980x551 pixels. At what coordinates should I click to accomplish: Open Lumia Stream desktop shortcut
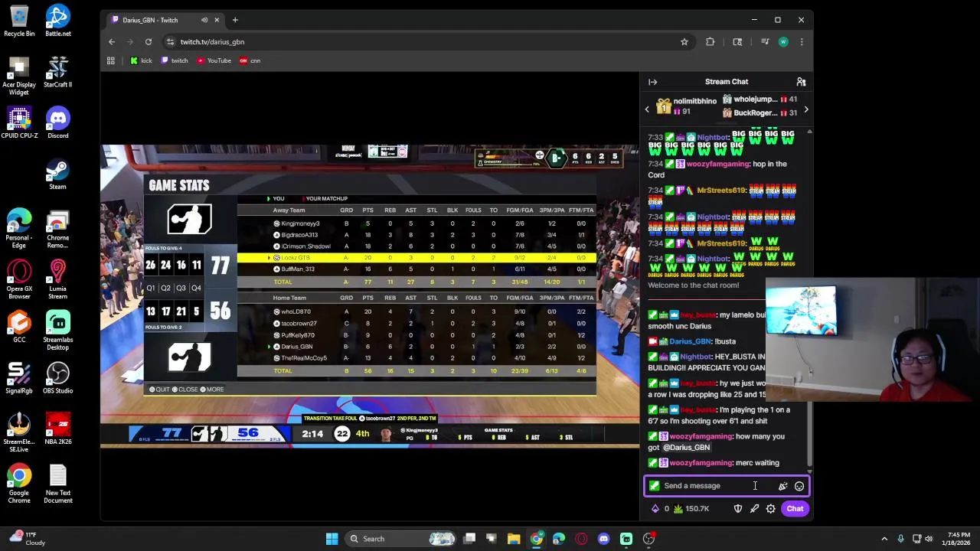point(57,279)
